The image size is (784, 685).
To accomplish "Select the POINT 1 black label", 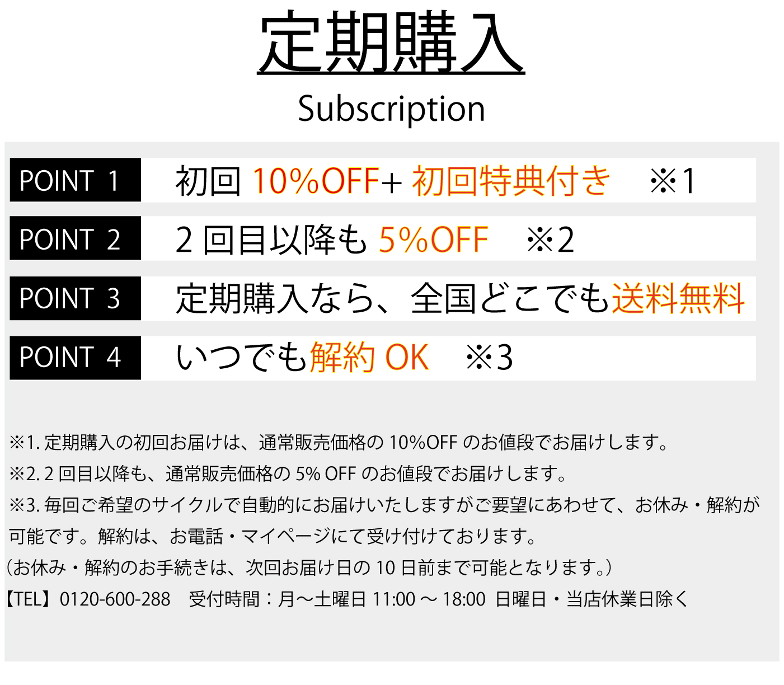I will click(x=76, y=180).
